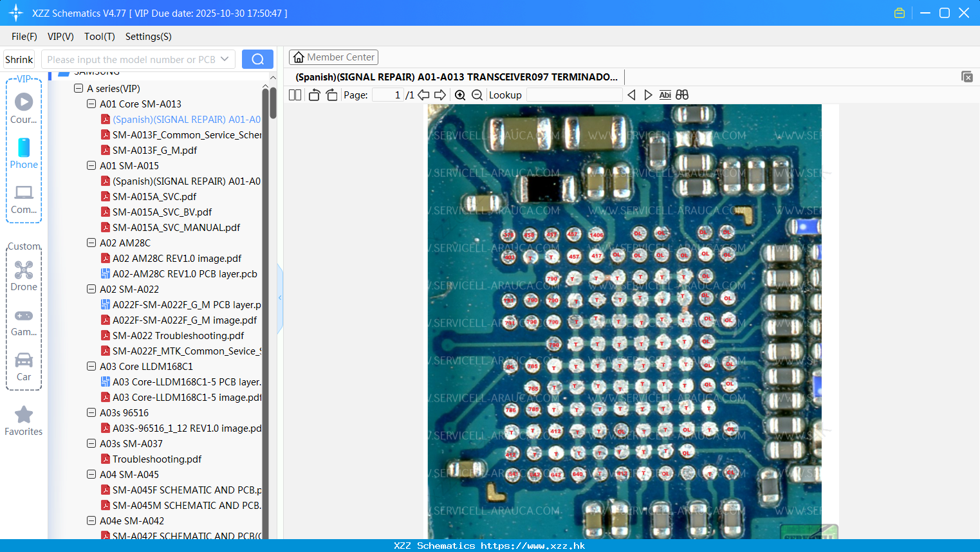Select the Computer sidebar category
The width and height of the screenshot is (980, 552).
24,199
